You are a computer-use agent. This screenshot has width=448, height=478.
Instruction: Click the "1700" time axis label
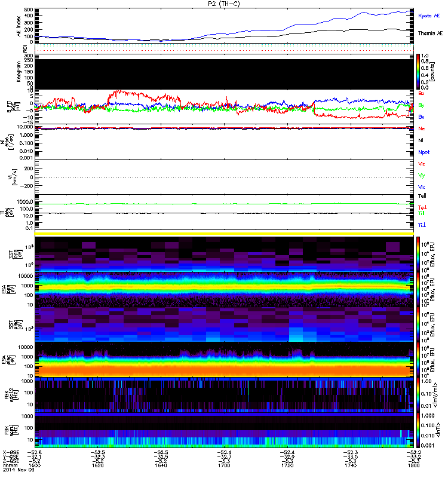click(224, 465)
